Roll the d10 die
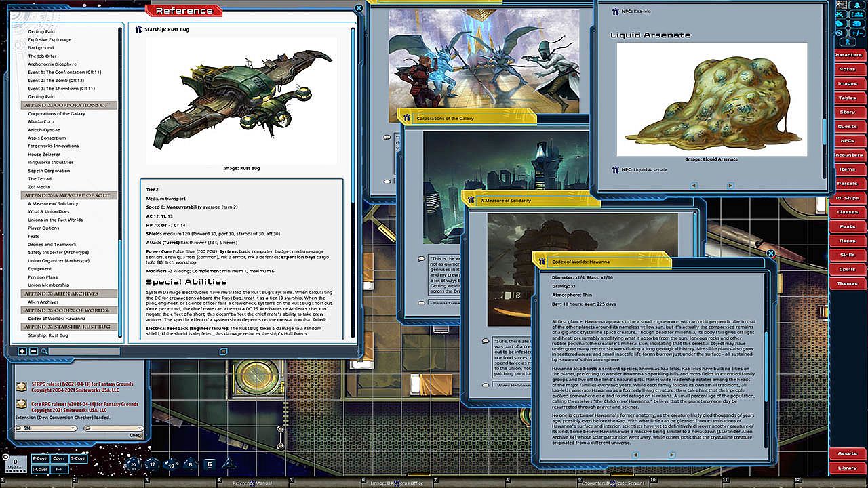 click(171, 465)
